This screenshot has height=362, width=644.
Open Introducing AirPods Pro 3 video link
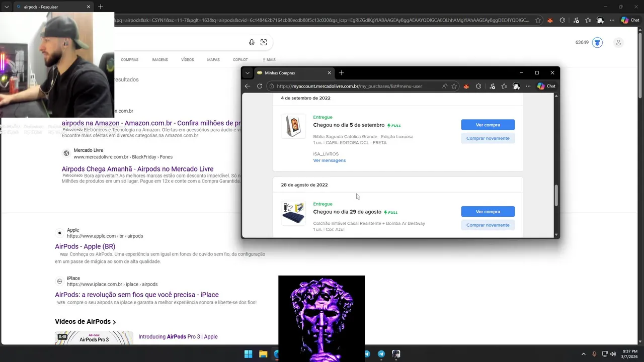pos(178,336)
